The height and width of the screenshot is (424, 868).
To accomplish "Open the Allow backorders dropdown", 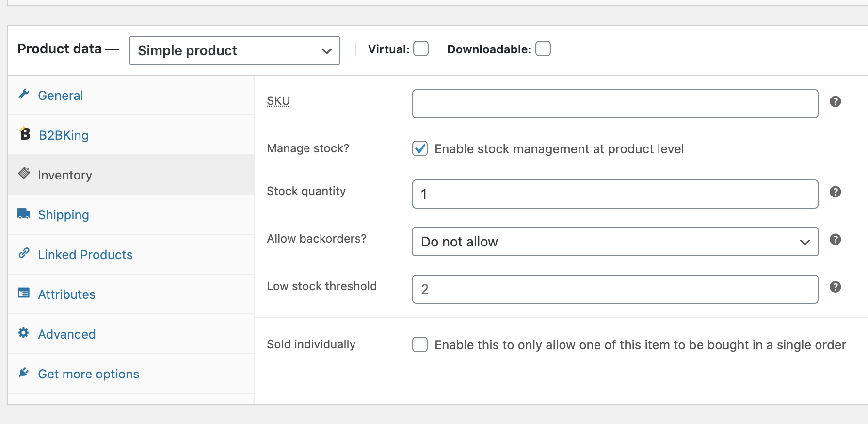I will point(615,242).
